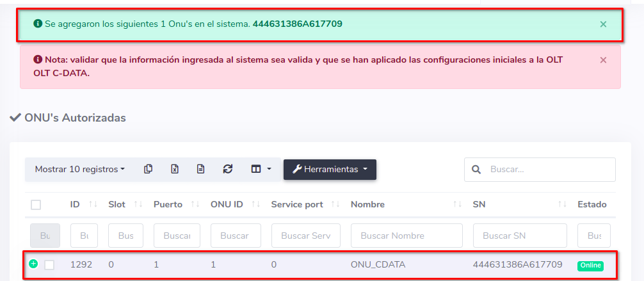Sort table by ID column
The image size is (644, 281).
tap(83, 204)
